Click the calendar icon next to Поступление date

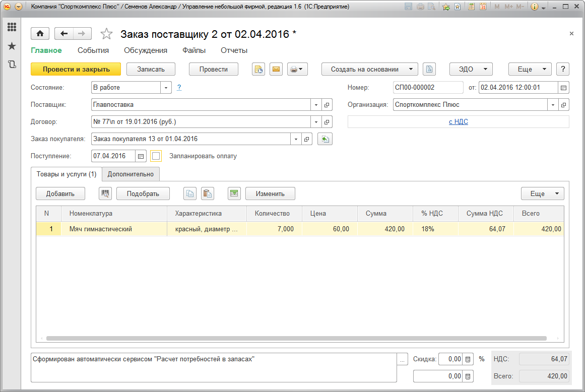coord(141,156)
